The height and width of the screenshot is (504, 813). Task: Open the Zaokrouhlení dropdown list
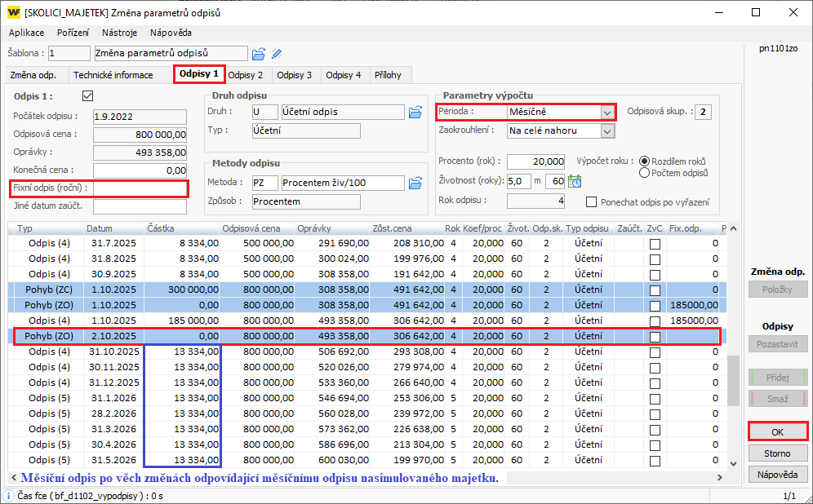(x=606, y=130)
